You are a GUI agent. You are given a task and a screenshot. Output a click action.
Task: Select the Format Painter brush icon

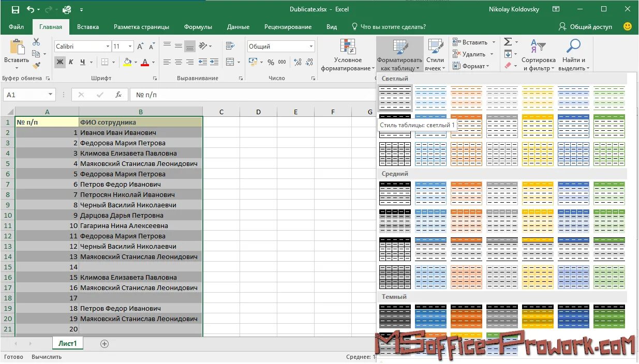coord(36,66)
